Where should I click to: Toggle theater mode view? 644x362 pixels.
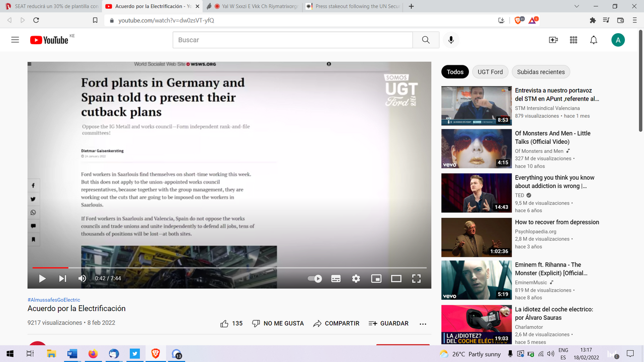coord(396,279)
